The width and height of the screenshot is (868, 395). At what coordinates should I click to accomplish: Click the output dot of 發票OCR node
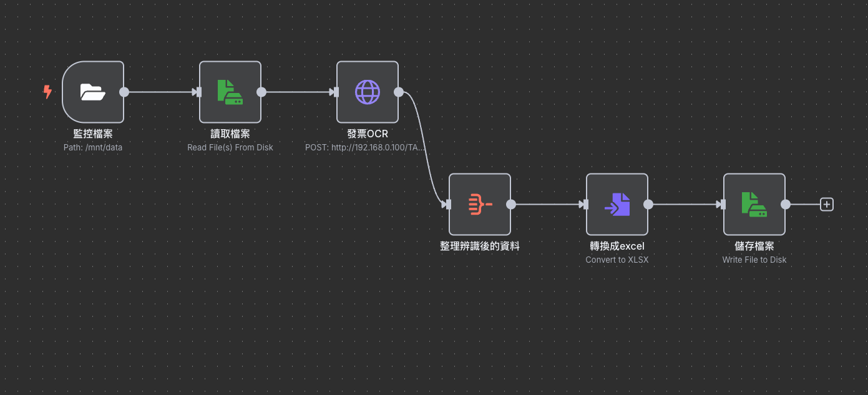(399, 92)
